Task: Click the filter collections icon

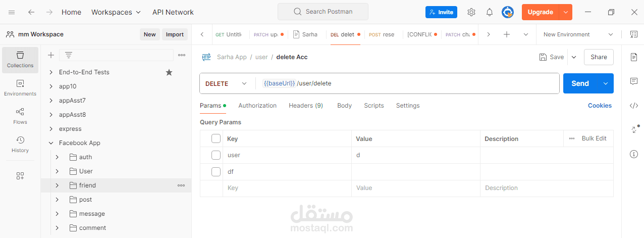Action: (x=69, y=55)
